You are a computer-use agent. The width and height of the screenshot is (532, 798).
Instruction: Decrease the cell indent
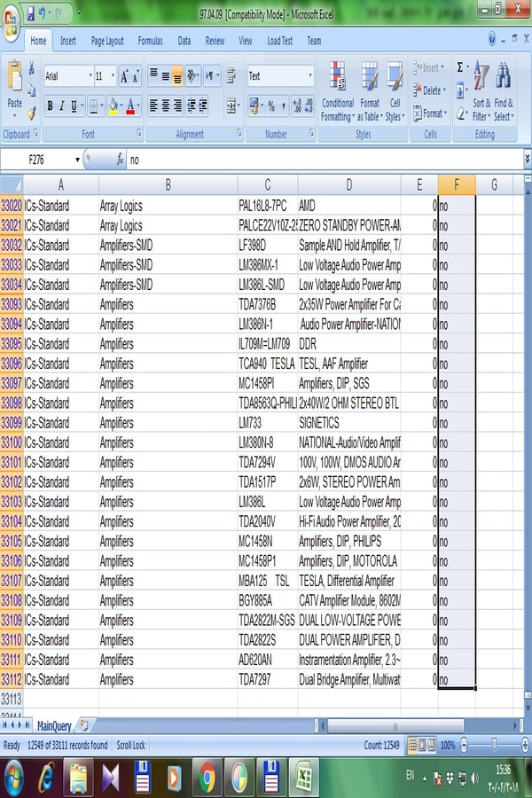(192, 106)
